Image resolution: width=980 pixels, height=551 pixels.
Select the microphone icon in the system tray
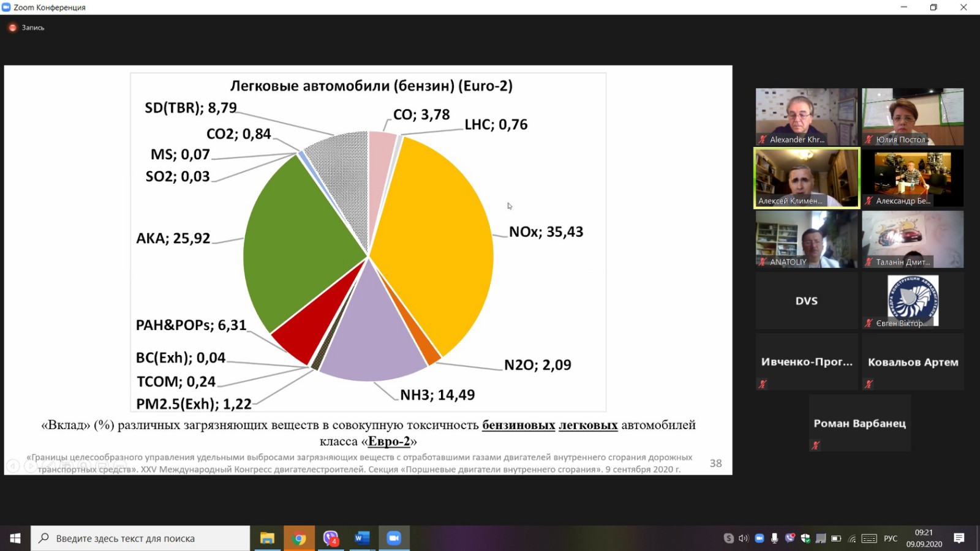click(774, 539)
